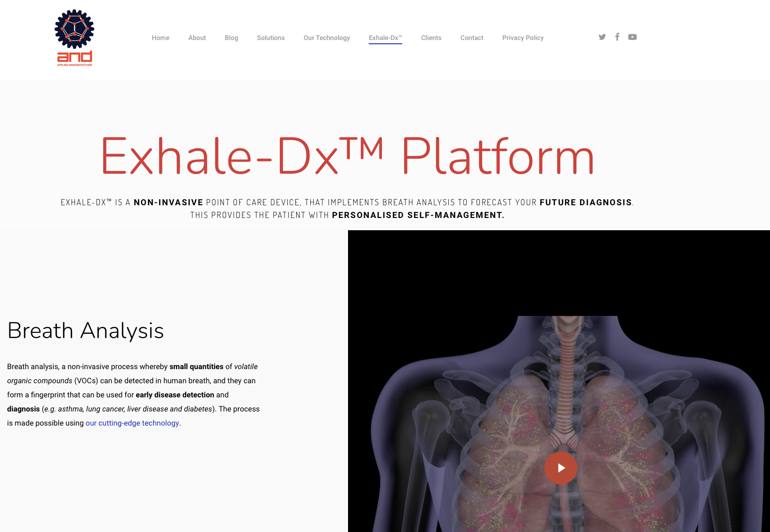Select Our Technology in the navigation

(x=326, y=38)
